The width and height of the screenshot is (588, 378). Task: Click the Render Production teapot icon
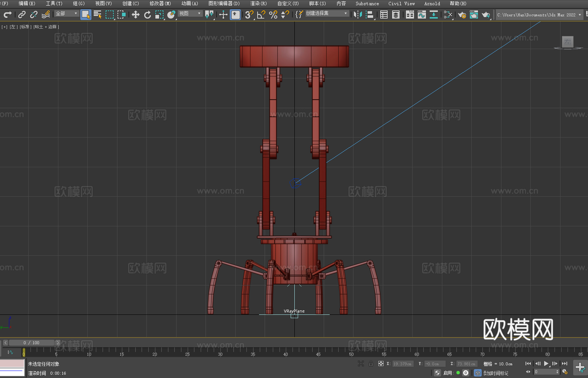coord(486,14)
